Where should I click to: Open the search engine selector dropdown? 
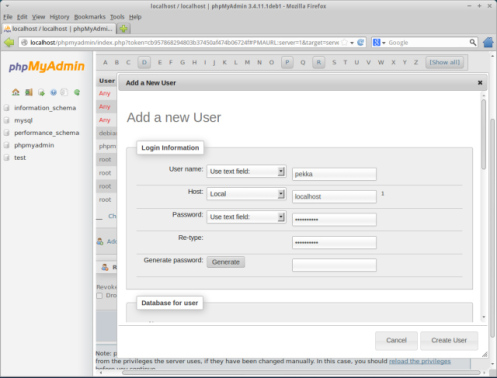click(379, 43)
